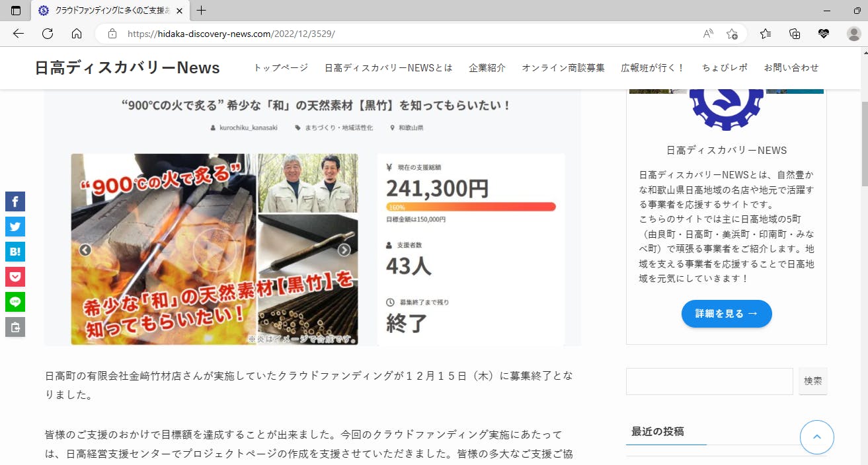The width and height of the screenshot is (868, 465).
Task: Refresh the page with the reload icon
Action: pyautogui.click(x=48, y=34)
